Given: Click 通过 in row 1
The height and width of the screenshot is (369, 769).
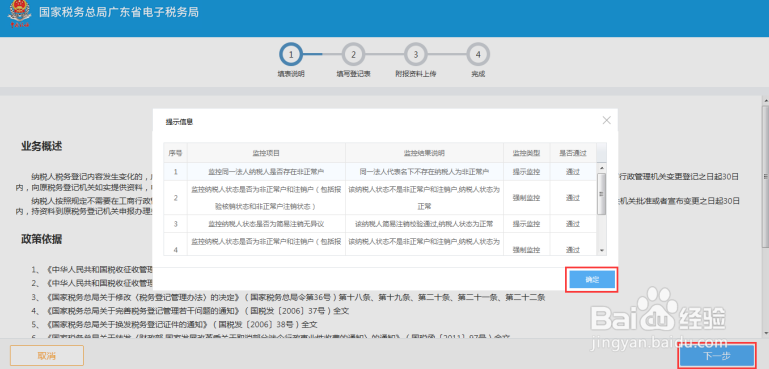Looking at the screenshot, I should (573, 172).
